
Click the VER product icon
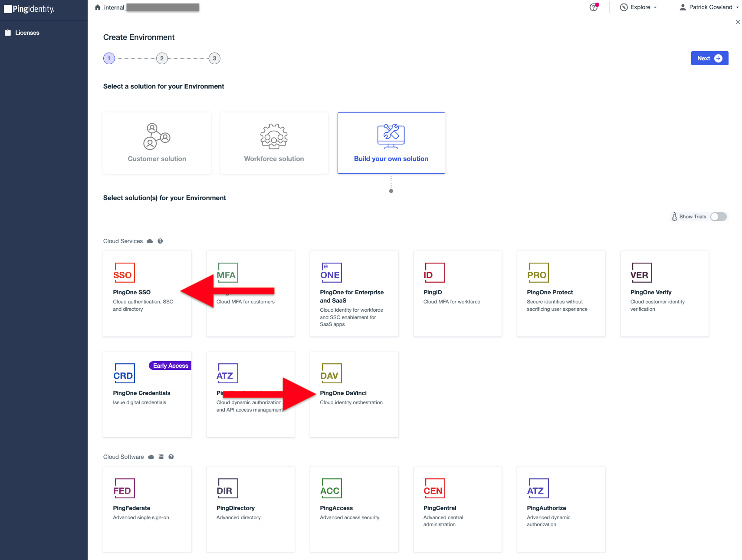[641, 273]
